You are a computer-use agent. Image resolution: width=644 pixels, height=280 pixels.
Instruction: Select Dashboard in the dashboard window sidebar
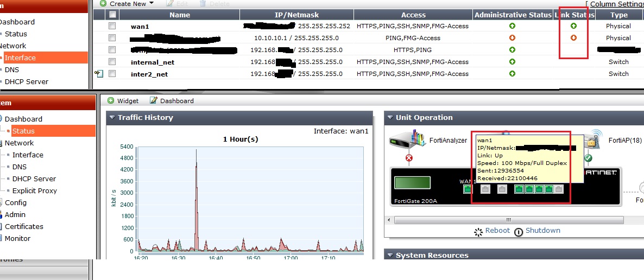click(x=23, y=119)
